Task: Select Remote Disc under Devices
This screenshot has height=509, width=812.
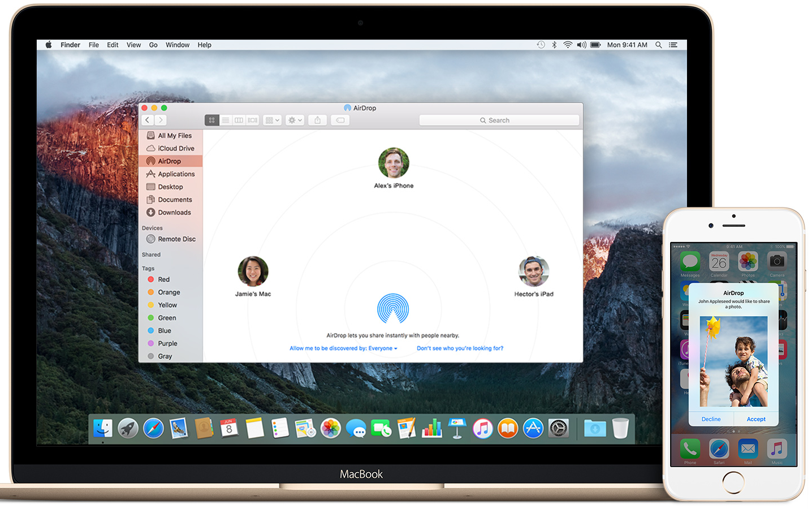Action: pos(170,239)
